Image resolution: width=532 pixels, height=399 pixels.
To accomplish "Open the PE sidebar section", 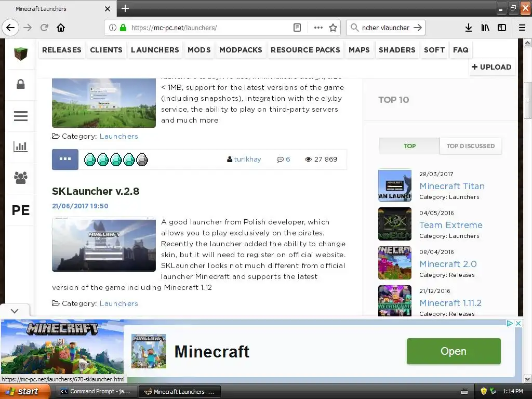I will pyautogui.click(x=21, y=210).
